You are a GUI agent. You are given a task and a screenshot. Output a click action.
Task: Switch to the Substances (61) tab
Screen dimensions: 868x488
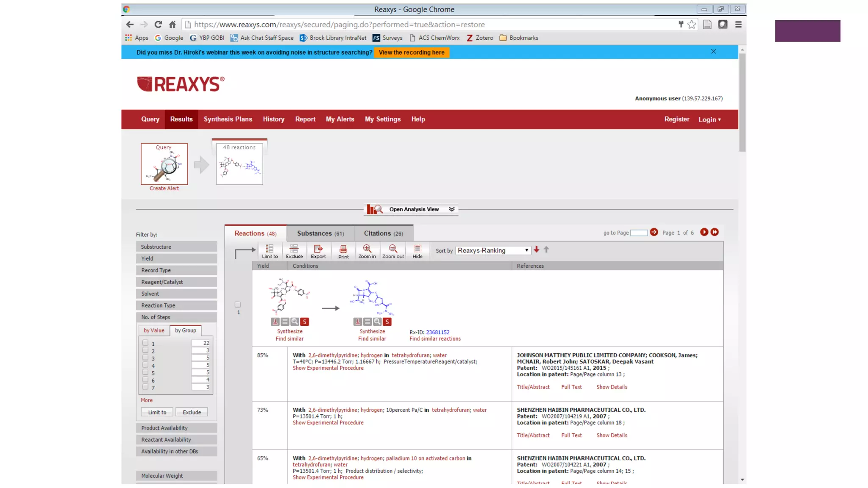320,233
